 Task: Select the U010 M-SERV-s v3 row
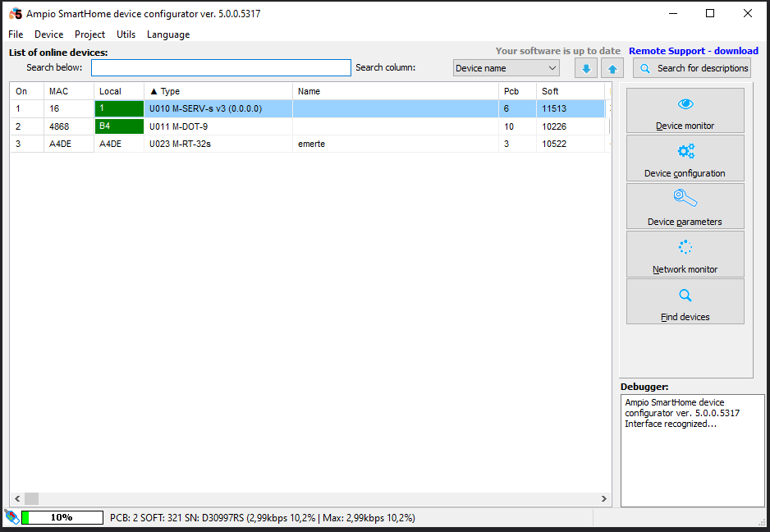pyautogui.click(x=310, y=108)
